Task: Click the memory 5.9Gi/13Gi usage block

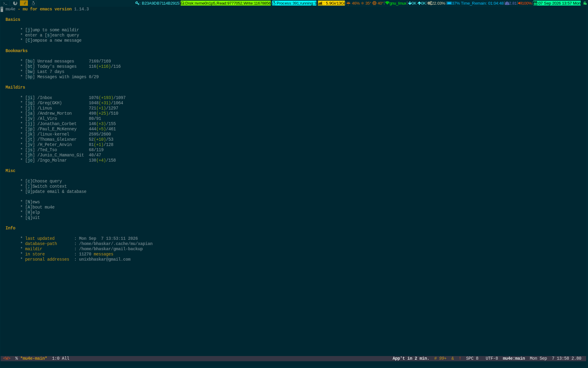Action: [x=331, y=3]
